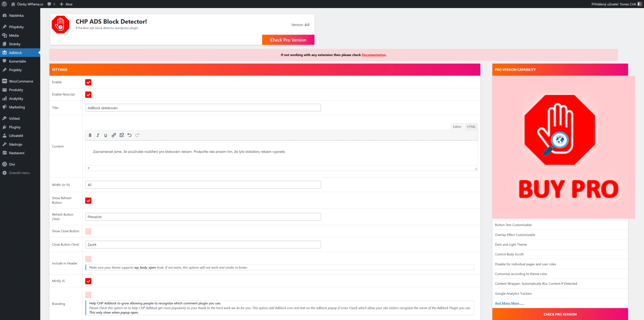
Task: Apply italic formatting in editor toolbar
Action: tap(98, 135)
